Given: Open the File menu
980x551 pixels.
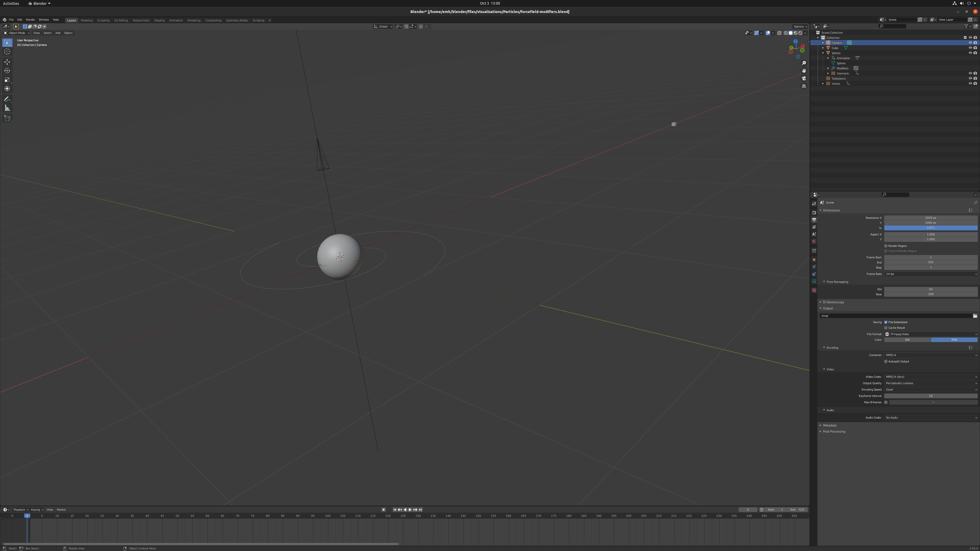Looking at the screenshot, I should click(x=11, y=20).
